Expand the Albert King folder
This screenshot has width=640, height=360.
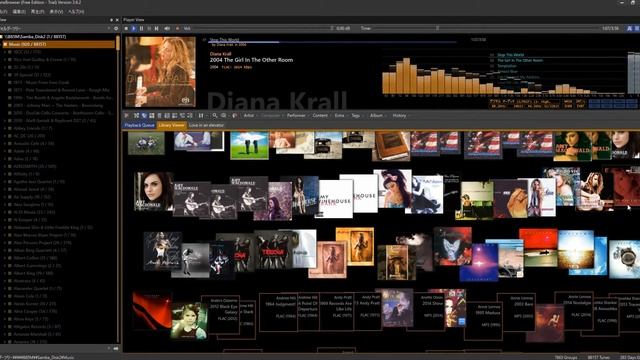point(5,273)
